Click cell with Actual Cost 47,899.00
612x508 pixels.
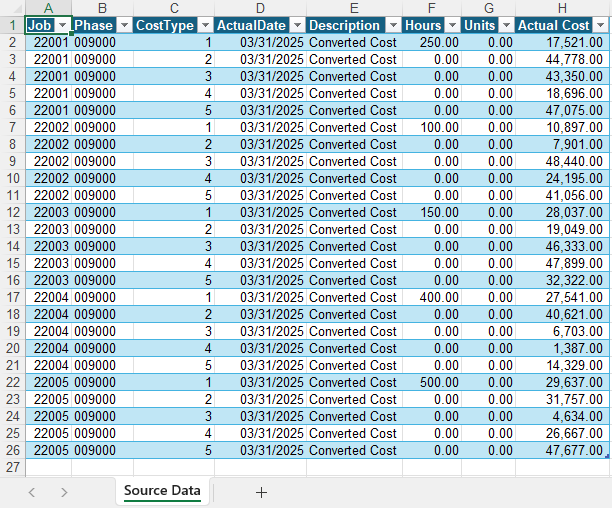562,263
